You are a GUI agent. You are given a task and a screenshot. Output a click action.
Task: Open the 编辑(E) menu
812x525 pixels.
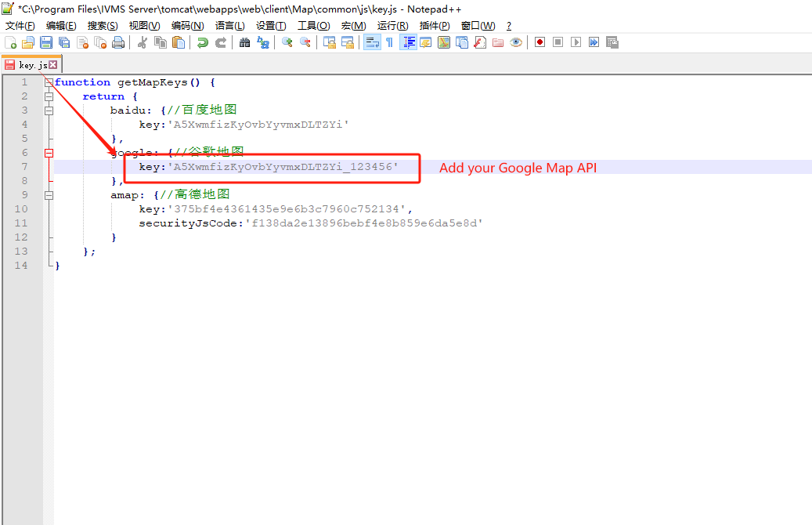[x=61, y=25]
